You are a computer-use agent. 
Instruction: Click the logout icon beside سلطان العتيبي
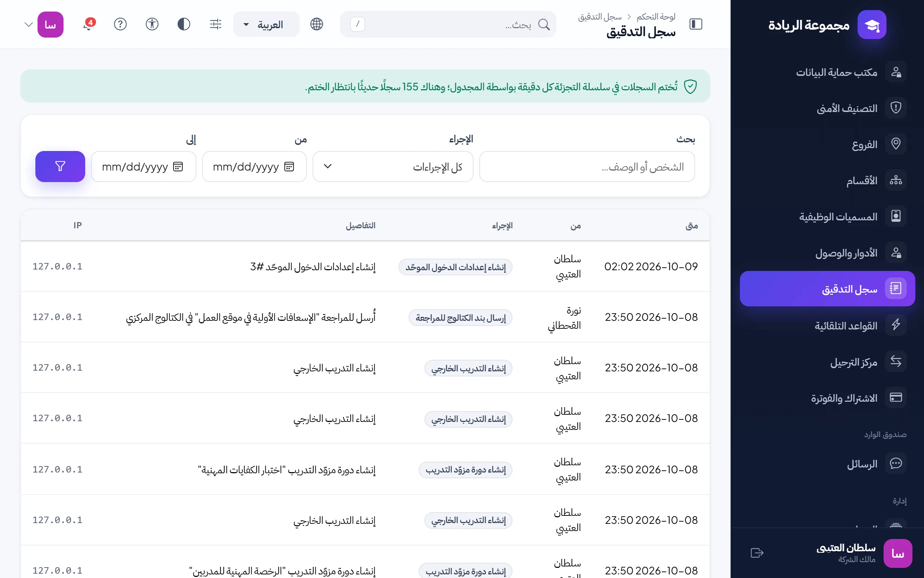[757, 553]
